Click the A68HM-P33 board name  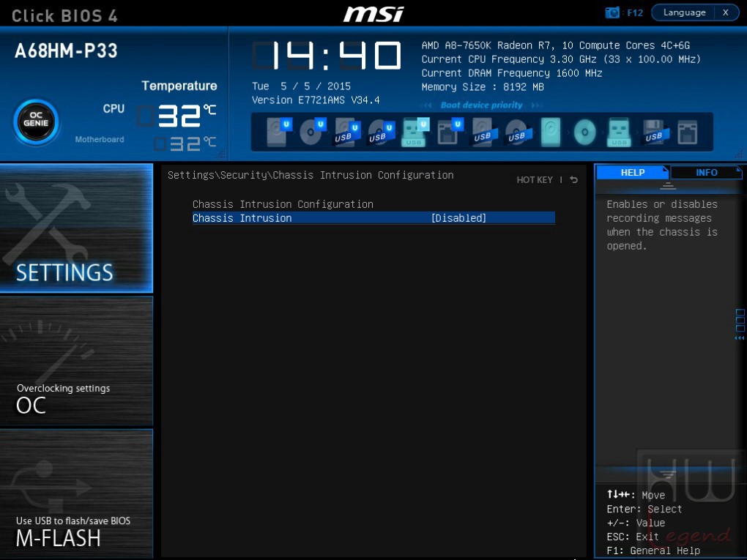[66, 51]
